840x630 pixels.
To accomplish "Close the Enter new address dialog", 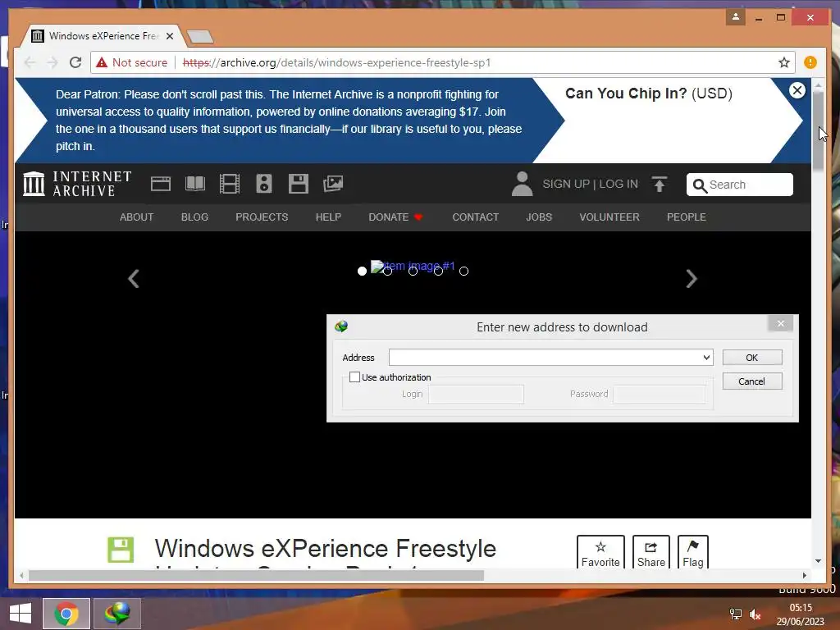I will pos(781,323).
